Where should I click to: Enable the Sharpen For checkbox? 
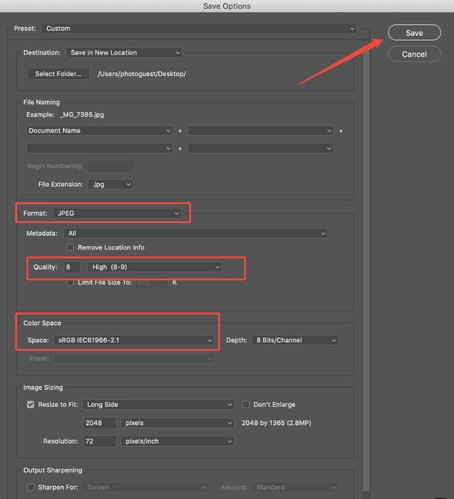[x=30, y=487]
